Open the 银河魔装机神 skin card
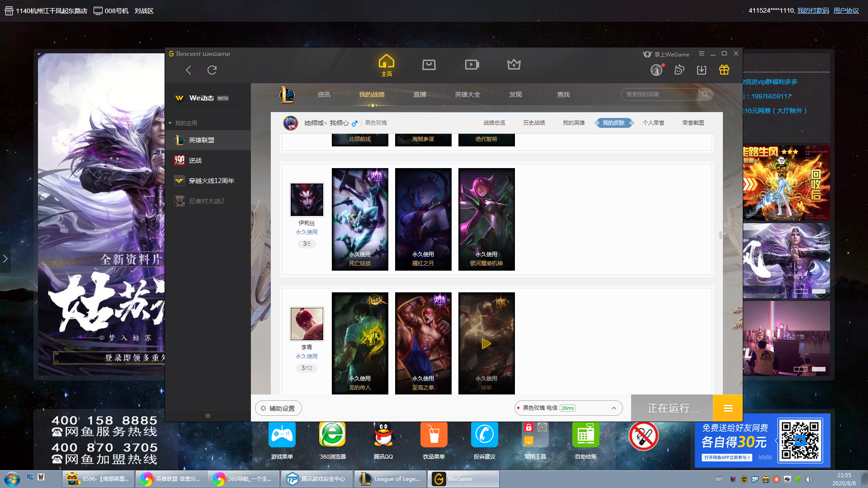 486,219
